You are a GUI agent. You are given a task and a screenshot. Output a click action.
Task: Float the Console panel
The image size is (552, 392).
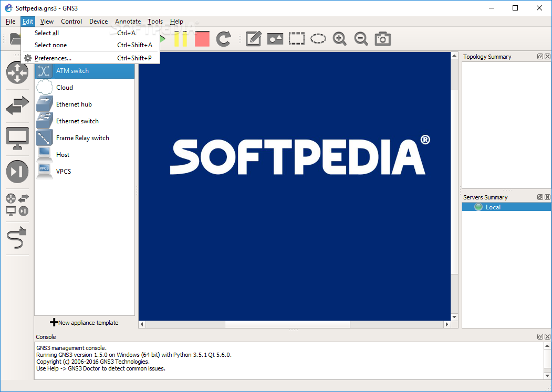[540, 337]
